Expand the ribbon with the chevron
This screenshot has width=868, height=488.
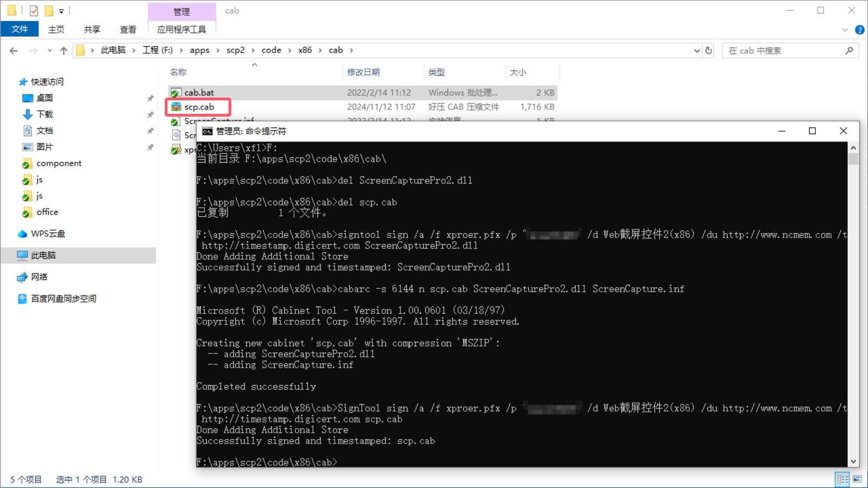pos(845,30)
